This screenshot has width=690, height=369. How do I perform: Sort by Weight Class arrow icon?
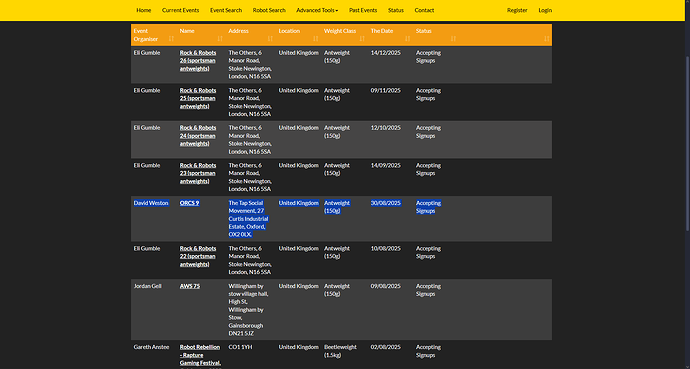pos(362,39)
